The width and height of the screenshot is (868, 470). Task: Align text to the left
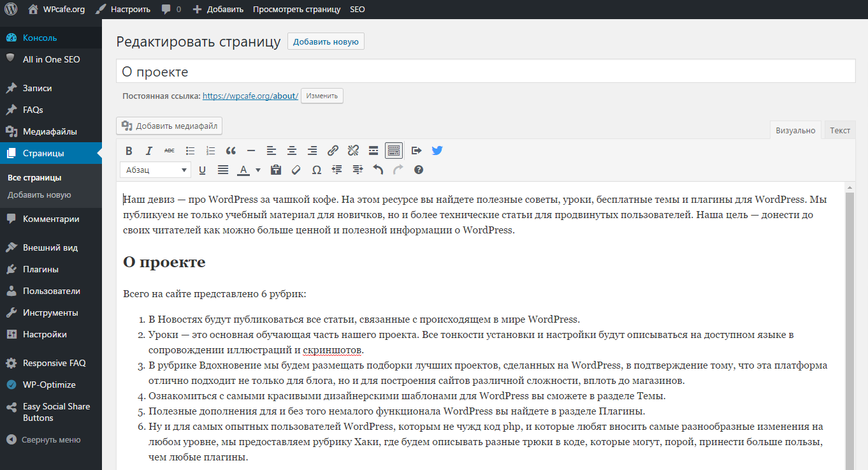click(x=271, y=151)
